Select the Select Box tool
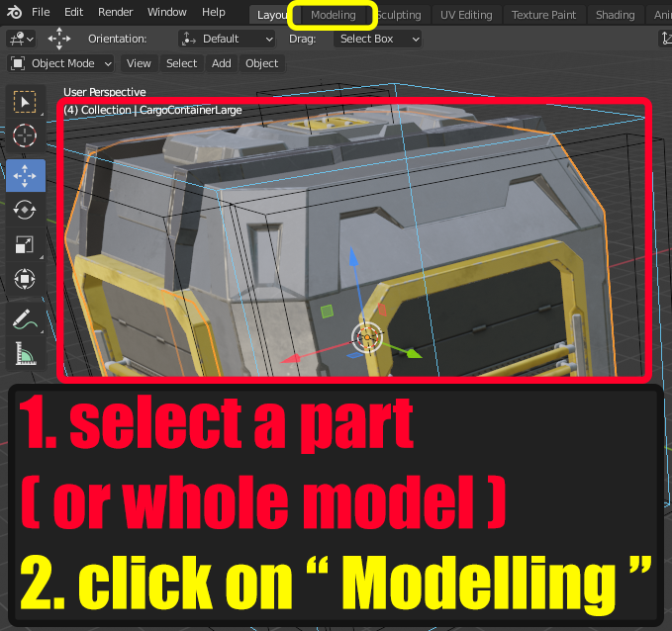 click(26, 102)
